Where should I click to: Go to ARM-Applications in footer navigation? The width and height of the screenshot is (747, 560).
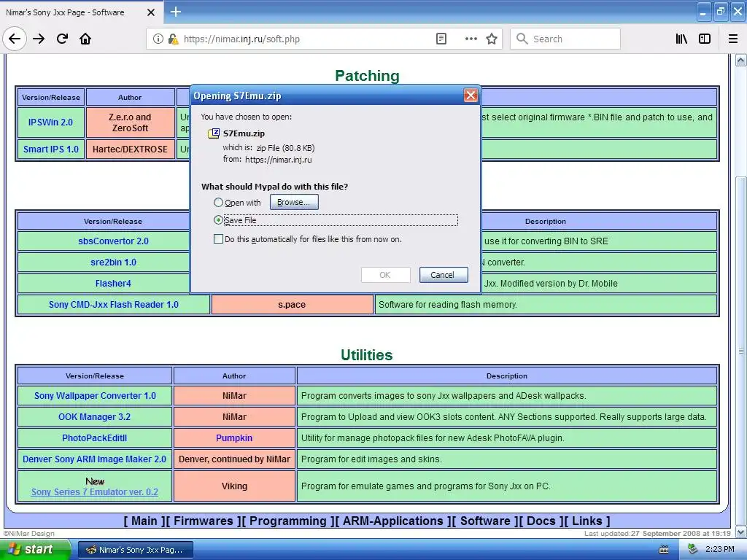[x=393, y=521]
